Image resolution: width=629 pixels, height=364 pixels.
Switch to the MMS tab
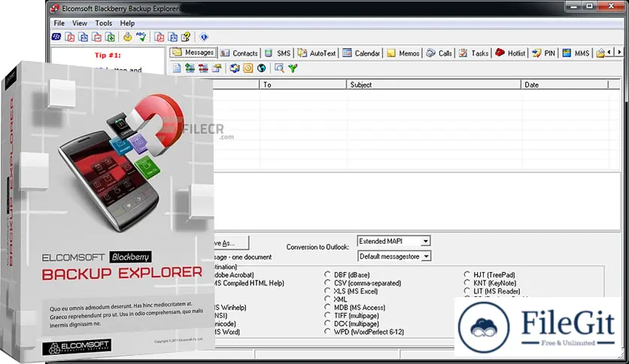point(576,53)
